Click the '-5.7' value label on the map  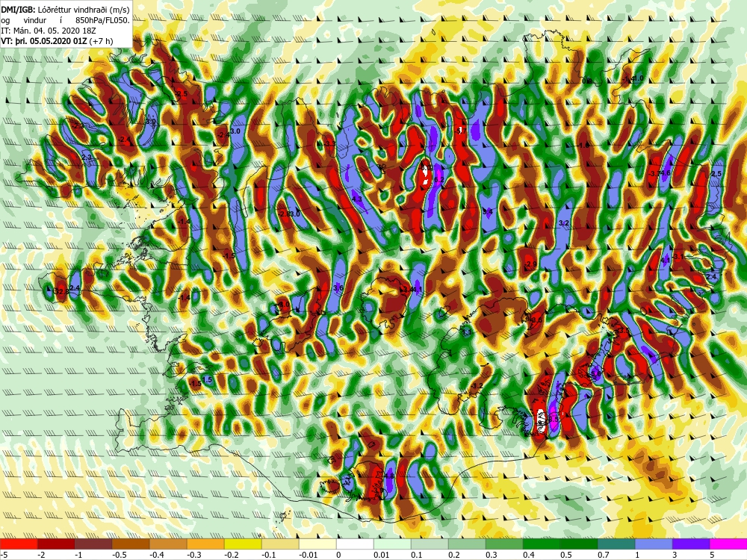click(460, 130)
